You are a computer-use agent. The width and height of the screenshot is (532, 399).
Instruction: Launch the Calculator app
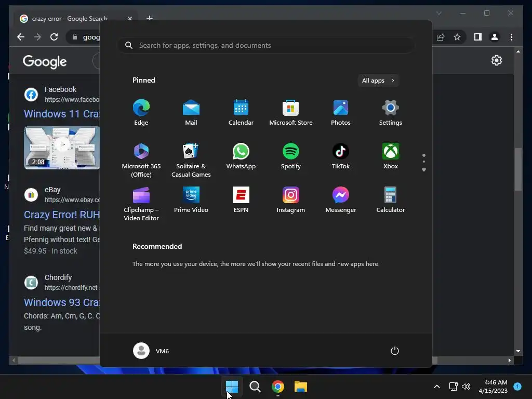pyautogui.click(x=391, y=199)
